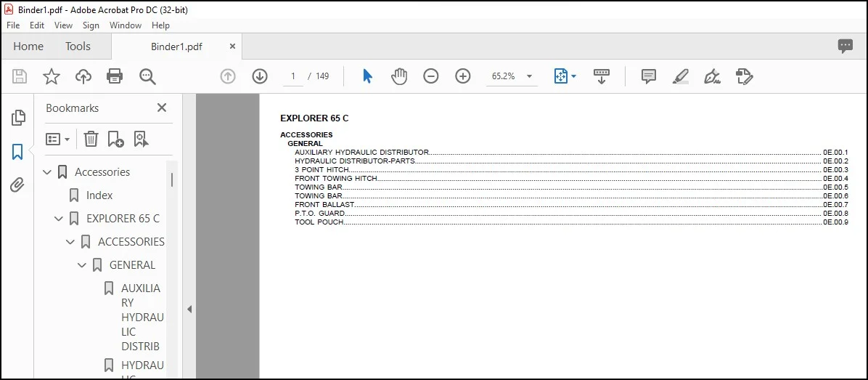Open the Sign document pen tool
Screen dimensions: 868x380
click(713, 76)
